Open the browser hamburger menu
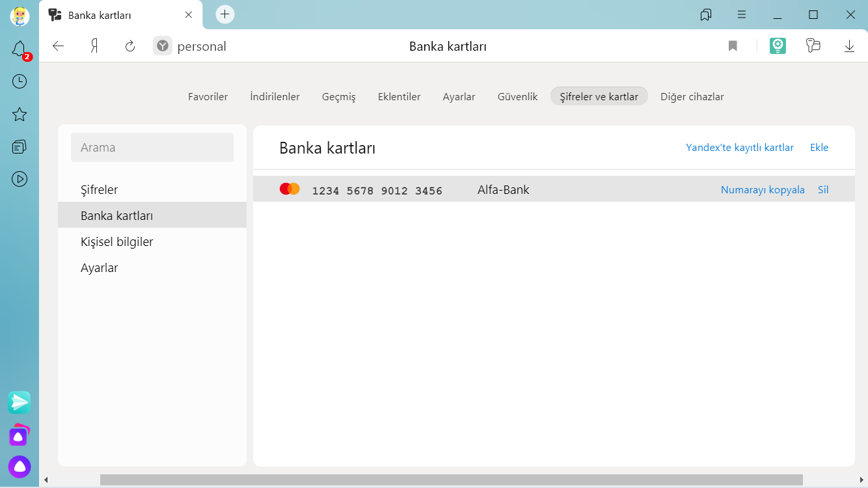The image size is (868, 488). (x=742, y=14)
